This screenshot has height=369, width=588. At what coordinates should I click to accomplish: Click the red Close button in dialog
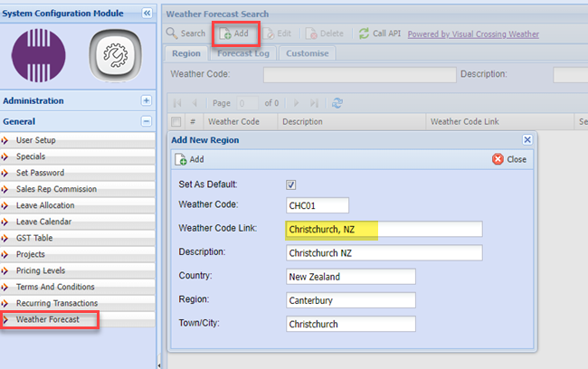click(509, 159)
